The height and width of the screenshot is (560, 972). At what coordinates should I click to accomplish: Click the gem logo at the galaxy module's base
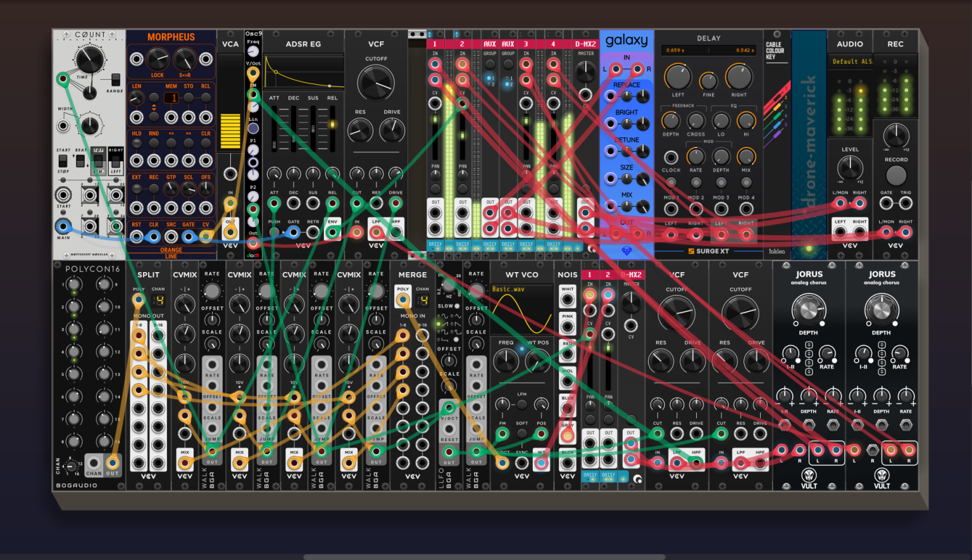point(626,251)
